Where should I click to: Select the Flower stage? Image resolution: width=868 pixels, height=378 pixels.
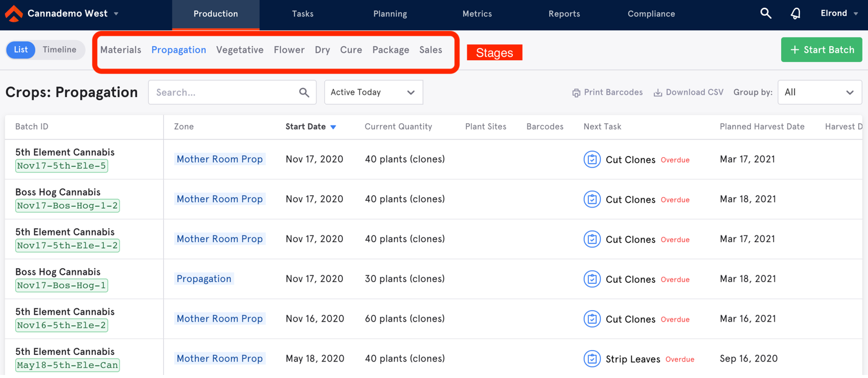(x=289, y=50)
